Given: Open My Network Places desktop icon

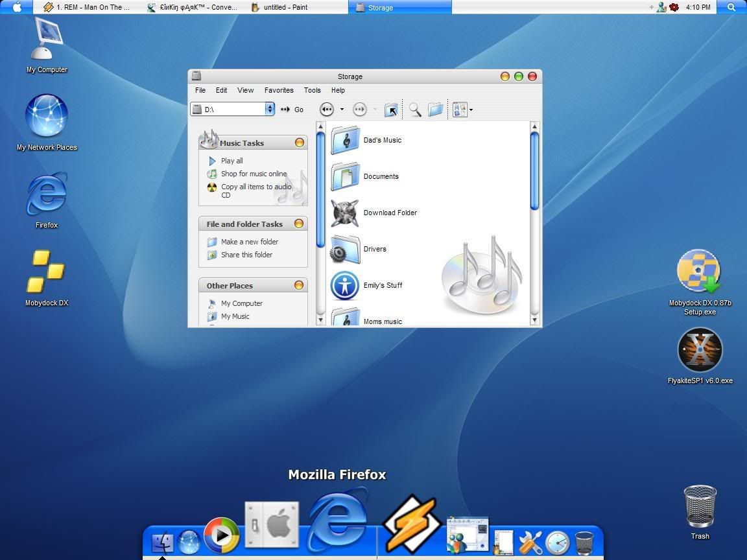Looking at the screenshot, I should (x=47, y=116).
